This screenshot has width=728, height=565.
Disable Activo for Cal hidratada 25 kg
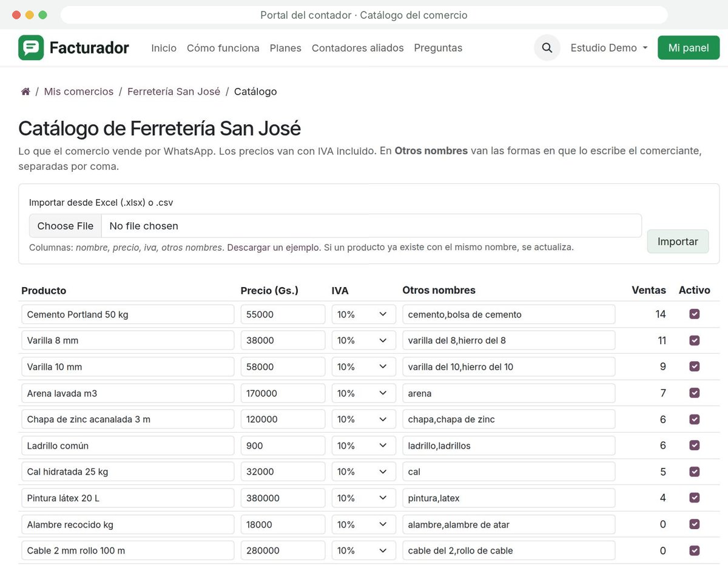[x=695, y=472]
